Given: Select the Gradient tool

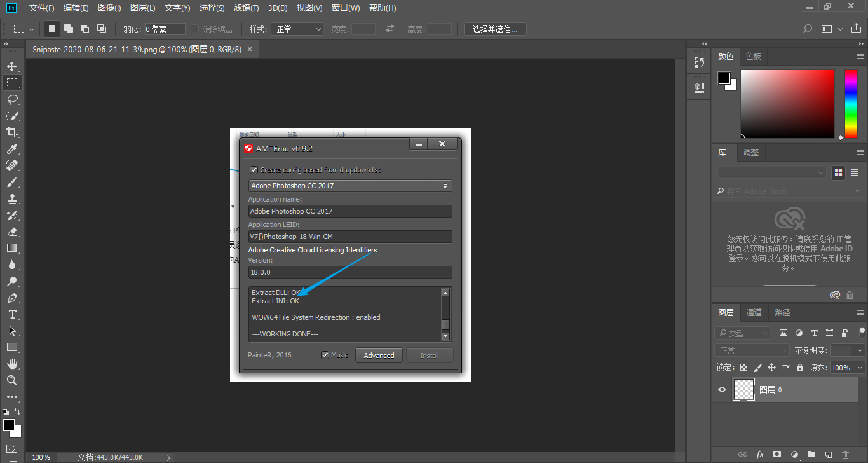Looking at the screenshot, I should (x=12, y=248).
